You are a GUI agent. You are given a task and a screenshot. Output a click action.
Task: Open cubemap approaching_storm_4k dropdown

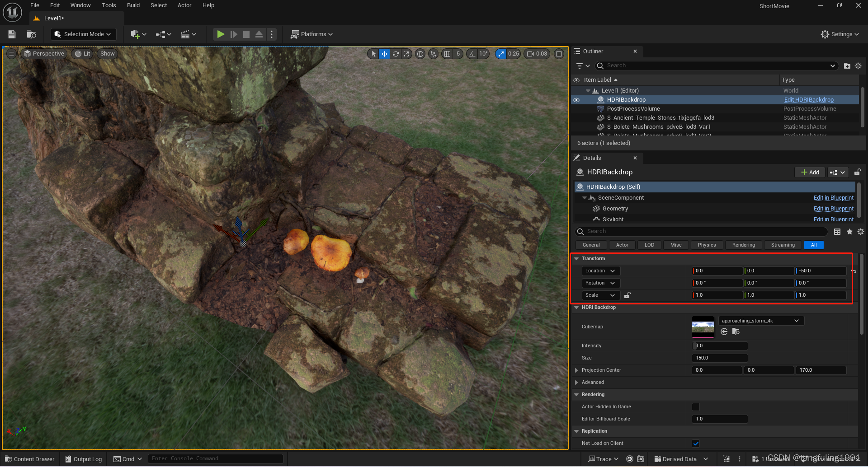pyautogui.click(x=761, y=321)
